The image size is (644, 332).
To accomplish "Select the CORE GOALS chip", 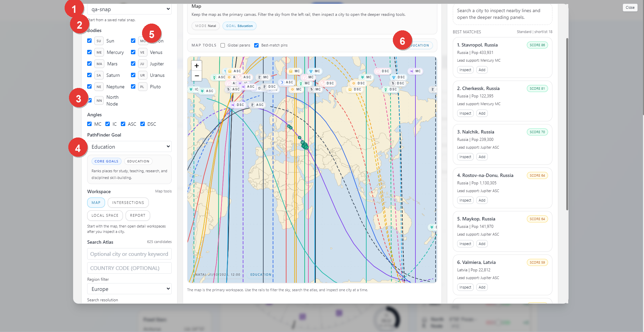I will coord(106,161).
